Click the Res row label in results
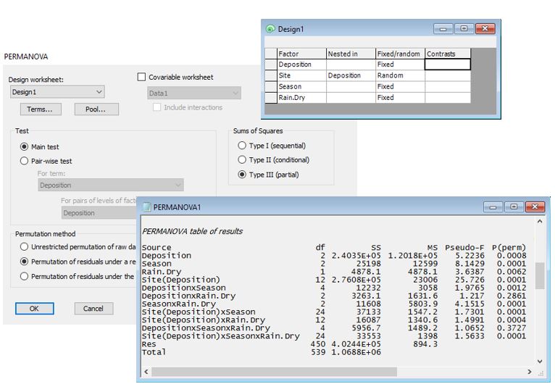 149,344
